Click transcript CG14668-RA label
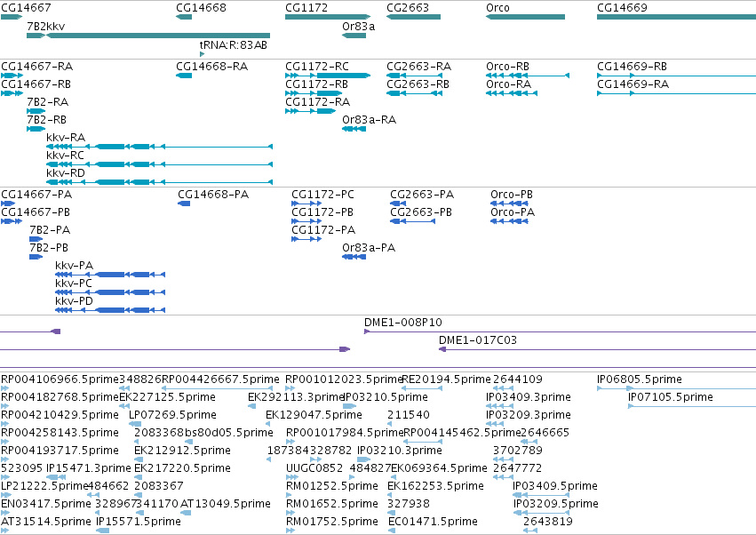Viewport: 756px width, 535px height. click(212, 66)
